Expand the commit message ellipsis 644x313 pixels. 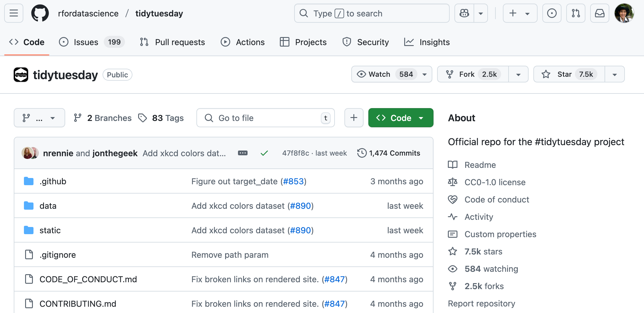pyautogui.click(x=242, y=153)
